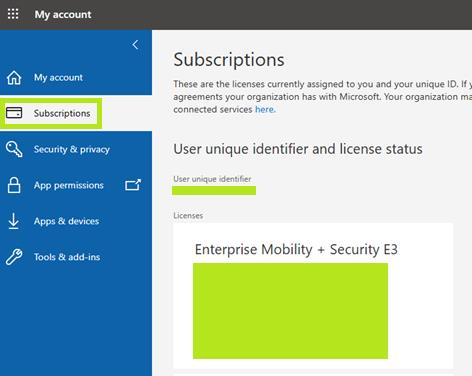Click the external link icon by App permissions

[133, 185]
